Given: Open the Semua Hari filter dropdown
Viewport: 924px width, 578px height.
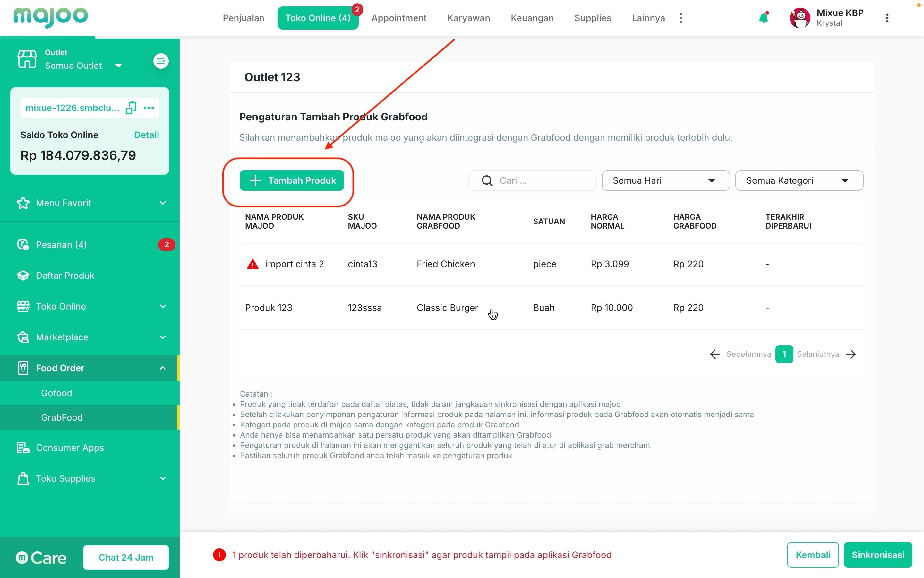Looking at the screenshot, I should pos(665,180).
